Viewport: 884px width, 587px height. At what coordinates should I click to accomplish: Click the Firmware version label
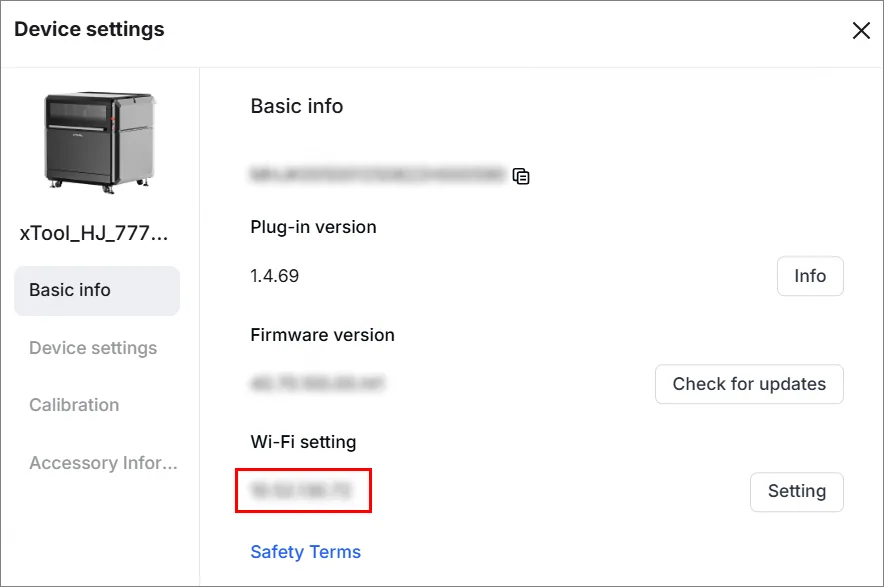point(322,334)
